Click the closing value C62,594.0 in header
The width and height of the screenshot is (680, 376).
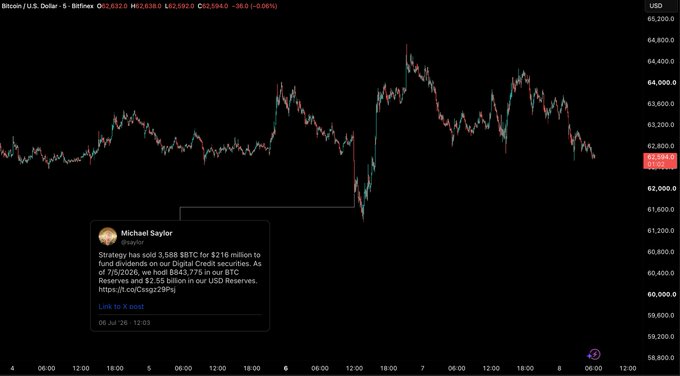pos(212,6)
